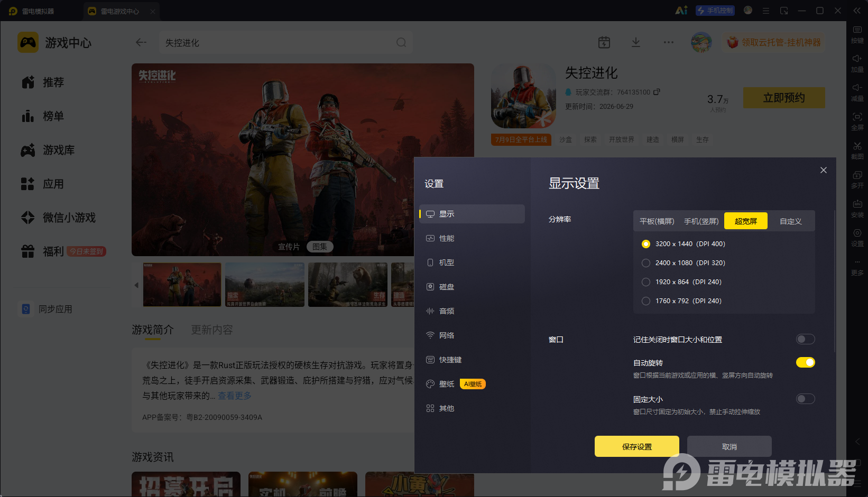Click the 失控进化 game icon
The width and height of the screenshot is (868, 497).
[x=523, y=96]
